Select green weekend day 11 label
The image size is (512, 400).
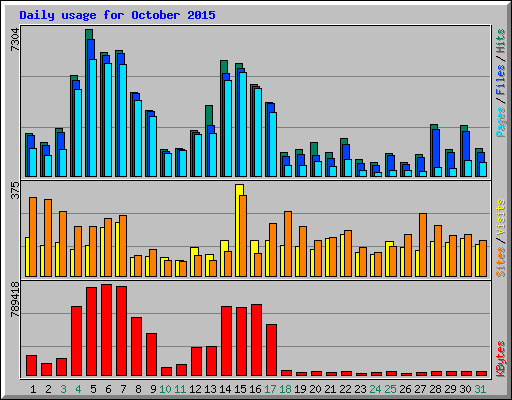[180, 389]
